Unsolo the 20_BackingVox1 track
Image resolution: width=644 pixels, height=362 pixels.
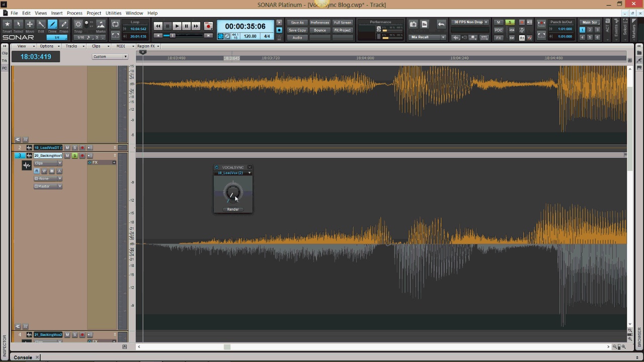point(74,156)
